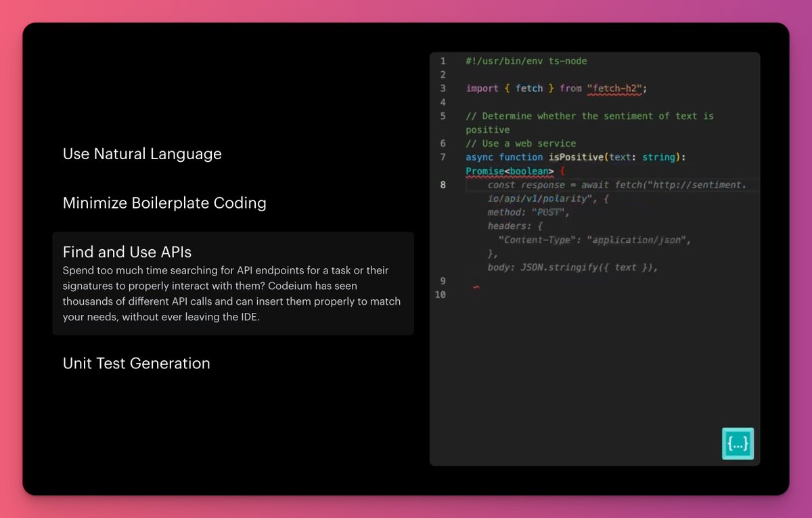
Task: Select the curly-braces logo in the editor corner
Action: pyautogui.click(x=738, y=444)
